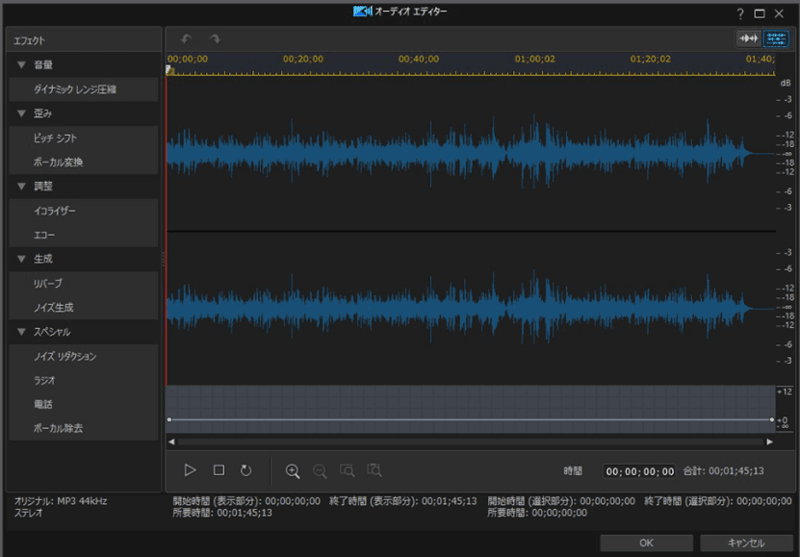This screenshot has width=800, height=557.
Task: Click the zoom out magnifier icon
Action: point(320,470)
